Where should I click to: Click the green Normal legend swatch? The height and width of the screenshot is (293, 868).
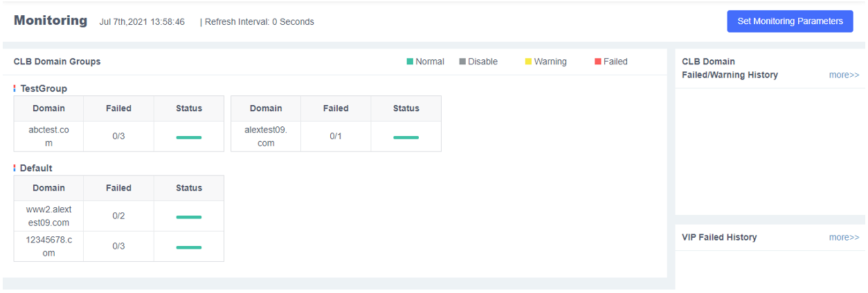[410, 62]
